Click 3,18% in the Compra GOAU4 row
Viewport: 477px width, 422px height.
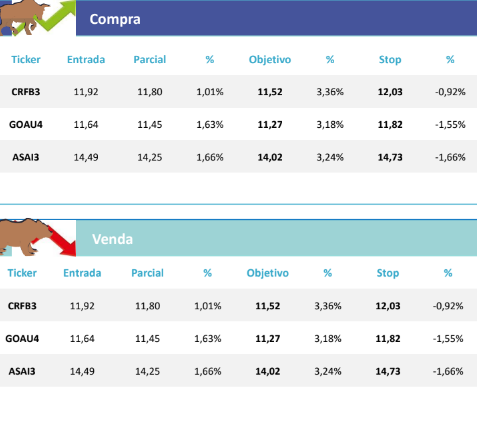point(330,124)
